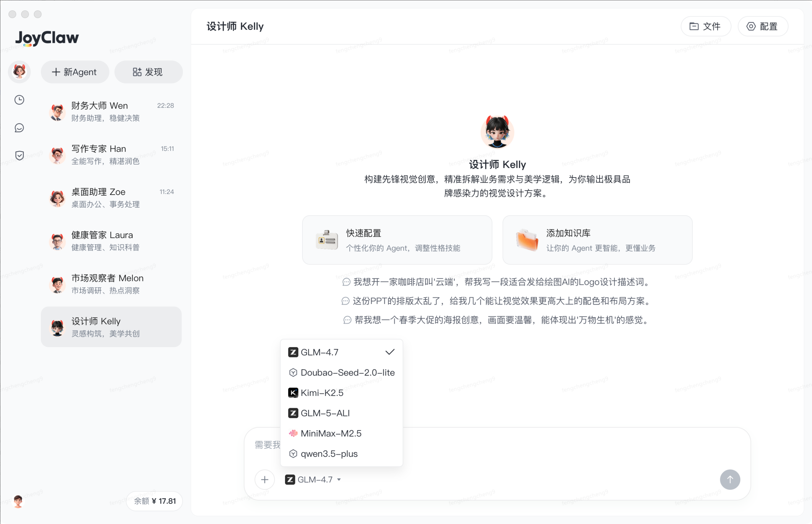Create a new Agent with 新Agent button
Screen dimensions: 812x524
75,72
